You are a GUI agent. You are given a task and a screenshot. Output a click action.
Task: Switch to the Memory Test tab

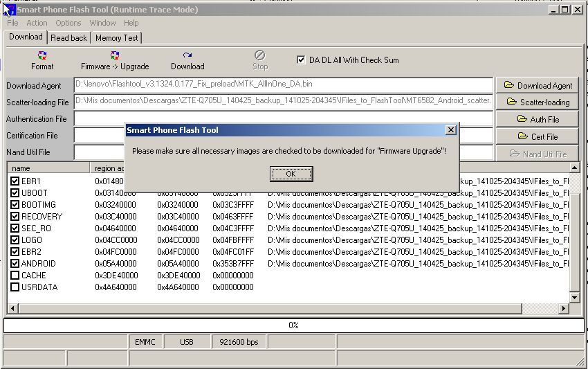[x=117, y=38]
